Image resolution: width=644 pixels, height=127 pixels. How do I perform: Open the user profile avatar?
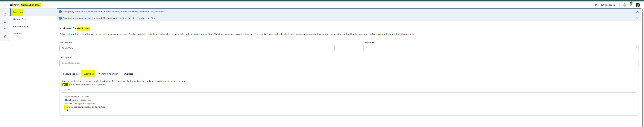point(638,5)
